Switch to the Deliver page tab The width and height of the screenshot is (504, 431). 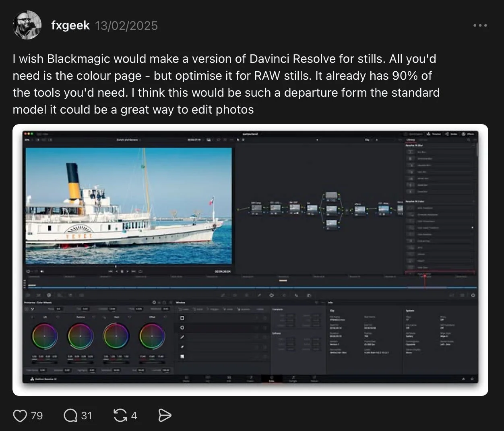pyautogui.click(x=314, y=379)
